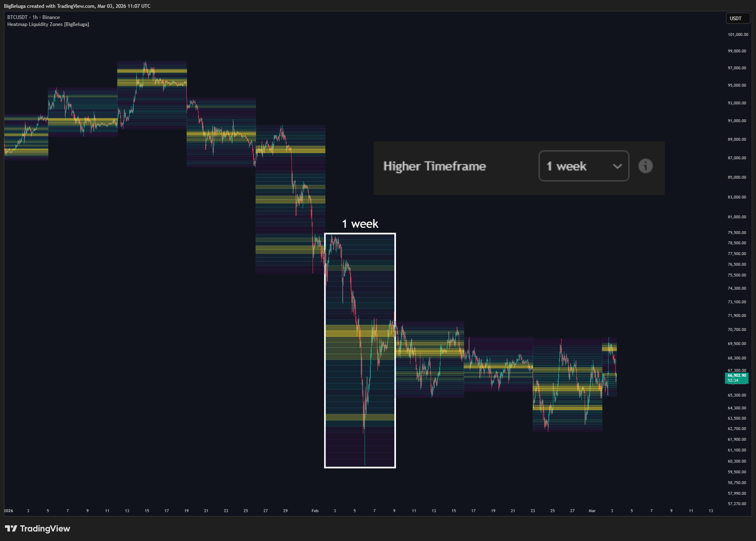Click the 79,500.00 price axis label
Viewport: 756px width, 541px height.
[737, 233]
